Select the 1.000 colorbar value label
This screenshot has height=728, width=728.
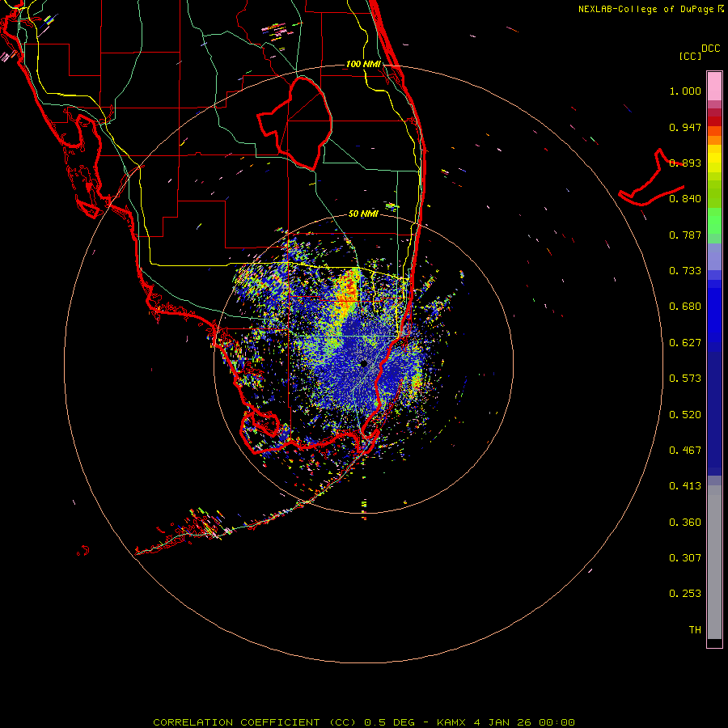click(685, 91)
